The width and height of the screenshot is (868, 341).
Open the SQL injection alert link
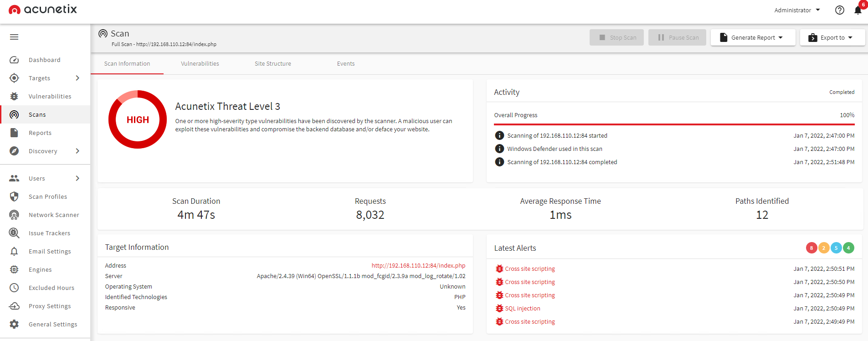click(x=523, y=309)
